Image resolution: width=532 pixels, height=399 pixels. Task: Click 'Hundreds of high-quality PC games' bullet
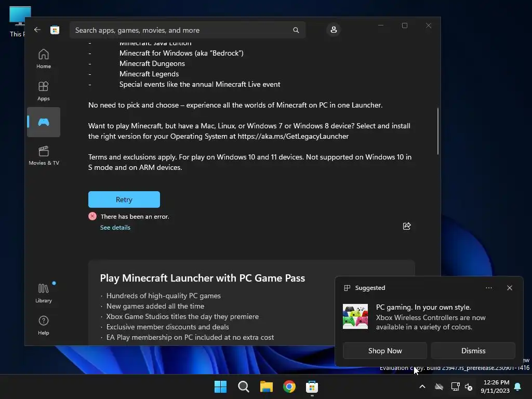pyautogui.click(x=164, y=296)
